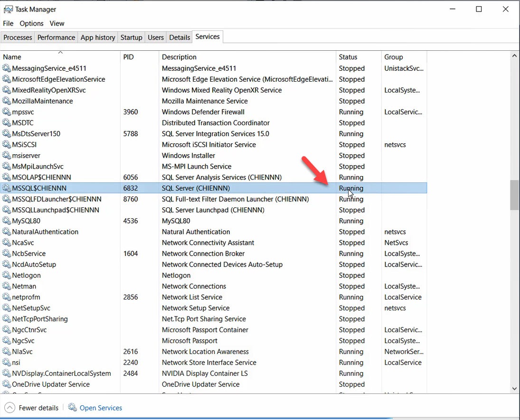This screenshot has width=520, height=420.
Task: Click the icon beside MSiSCSI
Action: [x=7, y=145]
